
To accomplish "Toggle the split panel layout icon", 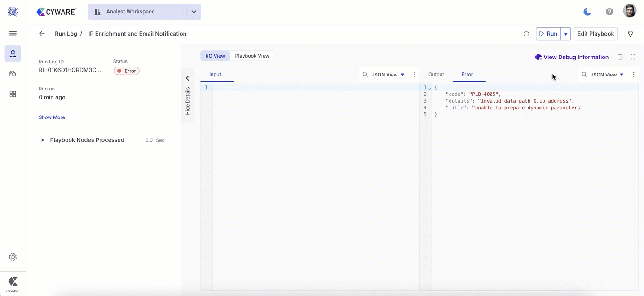I will click(x=620, y=57).
